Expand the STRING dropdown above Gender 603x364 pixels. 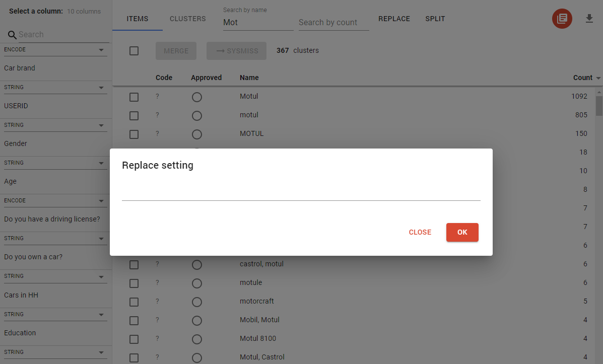click(101, 125)
